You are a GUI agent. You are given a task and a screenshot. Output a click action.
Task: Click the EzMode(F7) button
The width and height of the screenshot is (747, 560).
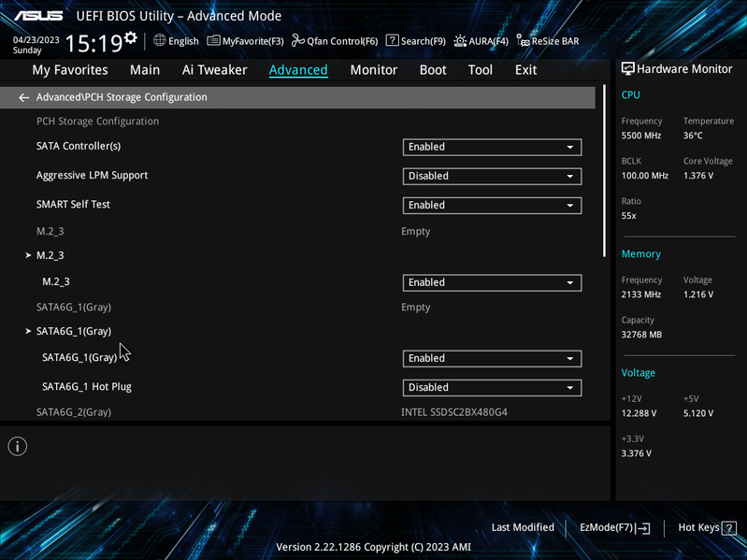(x=614, y=528)
